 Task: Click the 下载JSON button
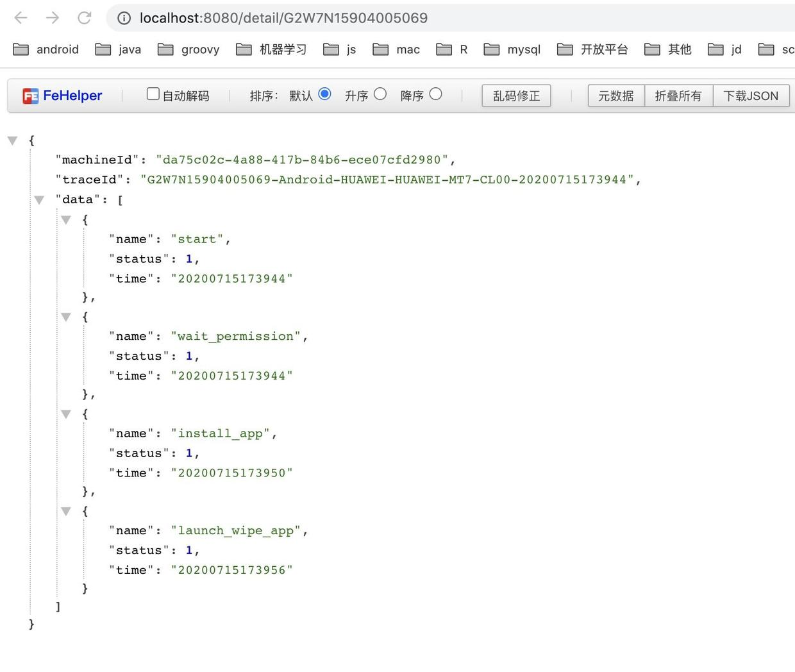(751, 96)
